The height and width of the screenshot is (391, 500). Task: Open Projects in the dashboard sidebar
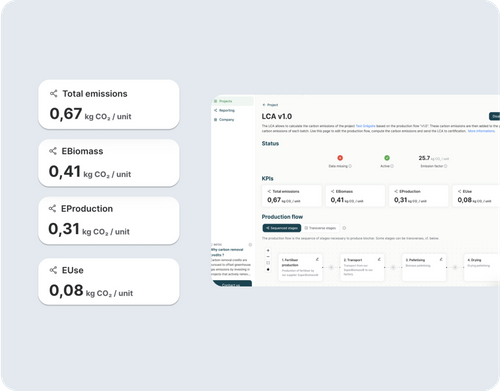[x=233, y=101]
